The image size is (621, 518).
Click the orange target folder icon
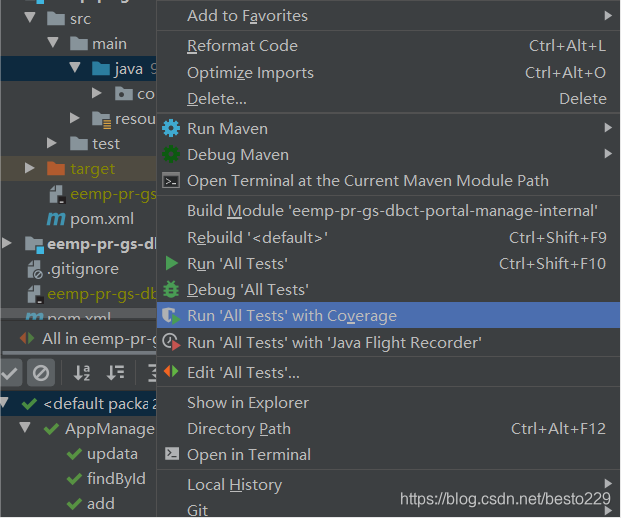[x=56, y=168]
